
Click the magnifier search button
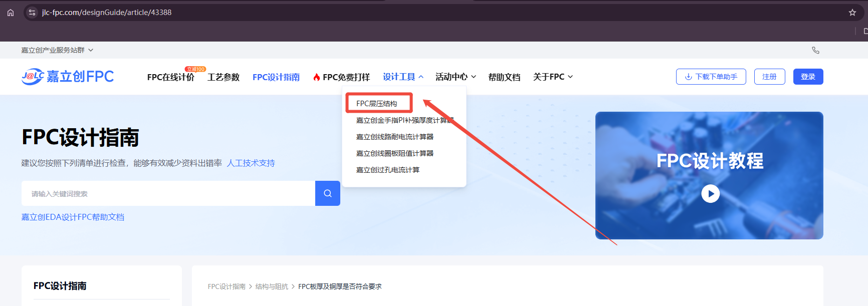(x=328, y=193)
